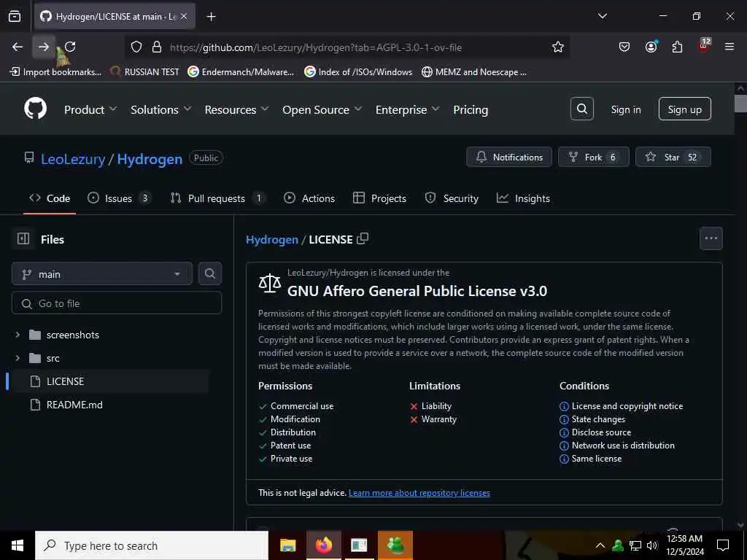This screenshot has width=747, height=560.
Task: Switch to the Actions tab
Action: pyautogui.click(x=309, y=198)
